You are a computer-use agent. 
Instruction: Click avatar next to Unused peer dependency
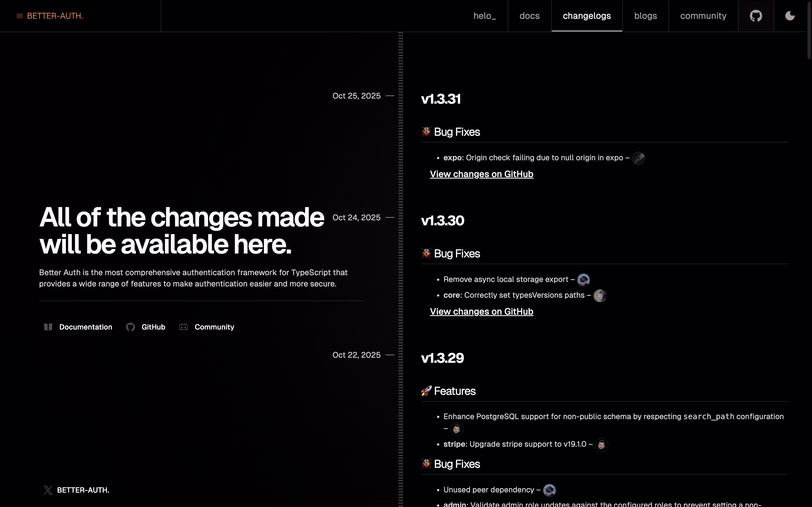tap(549, 490)
